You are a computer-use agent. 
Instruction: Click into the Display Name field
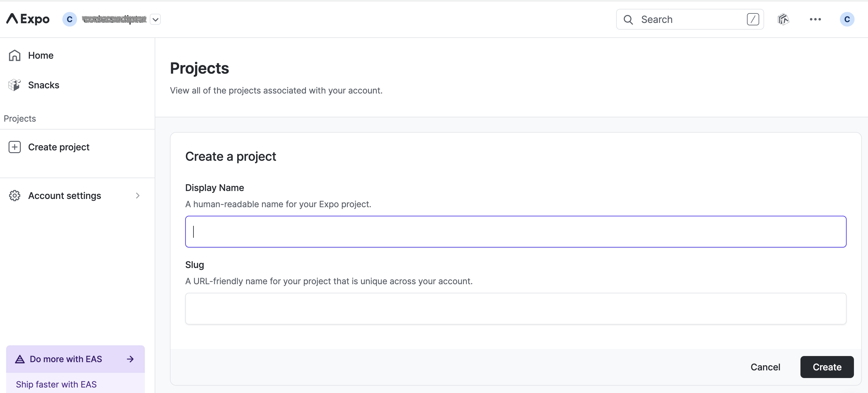coord(516,232)
